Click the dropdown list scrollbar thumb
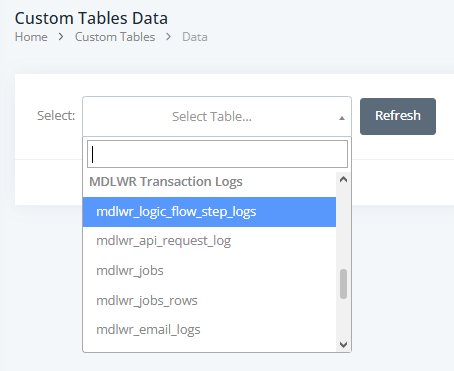Image resolution: width=454 pixels, height=371 pixels. [x=343, y=284]
